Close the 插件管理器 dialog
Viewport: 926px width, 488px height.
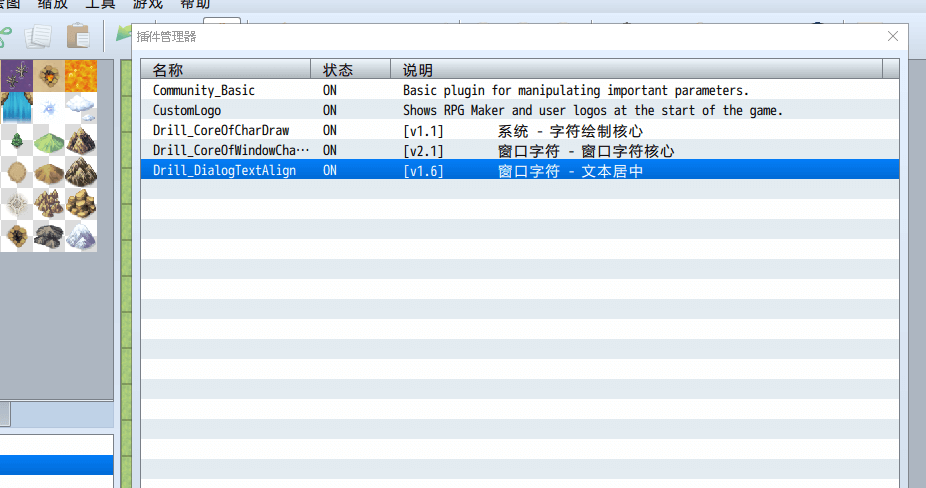893,37
